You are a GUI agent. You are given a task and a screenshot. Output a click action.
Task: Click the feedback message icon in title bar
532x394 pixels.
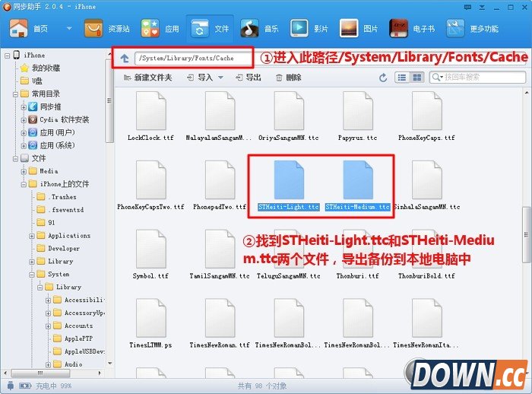coord(467,7)
